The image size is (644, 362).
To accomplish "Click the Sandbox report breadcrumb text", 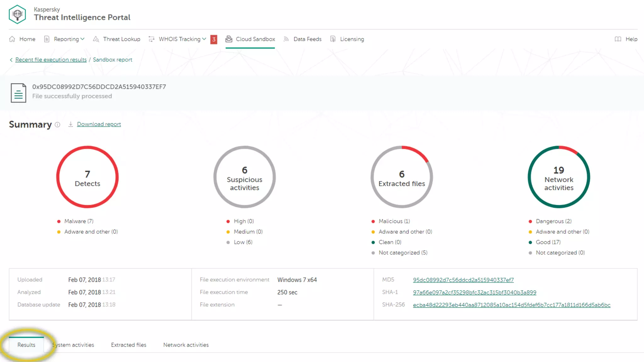I will 113,60.
